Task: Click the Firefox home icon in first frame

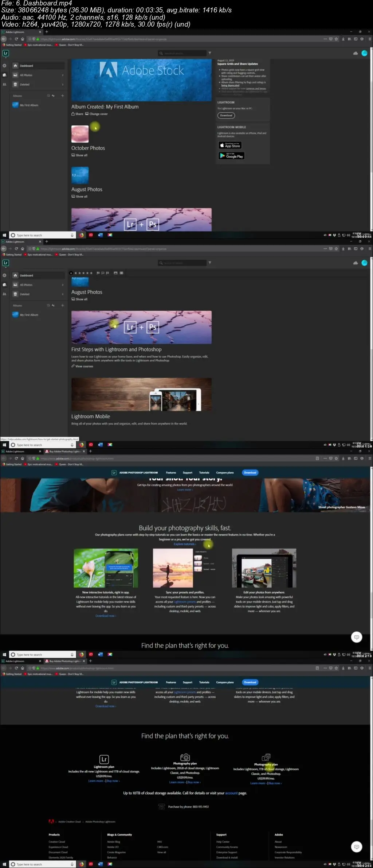Action: tap(22, 39)
